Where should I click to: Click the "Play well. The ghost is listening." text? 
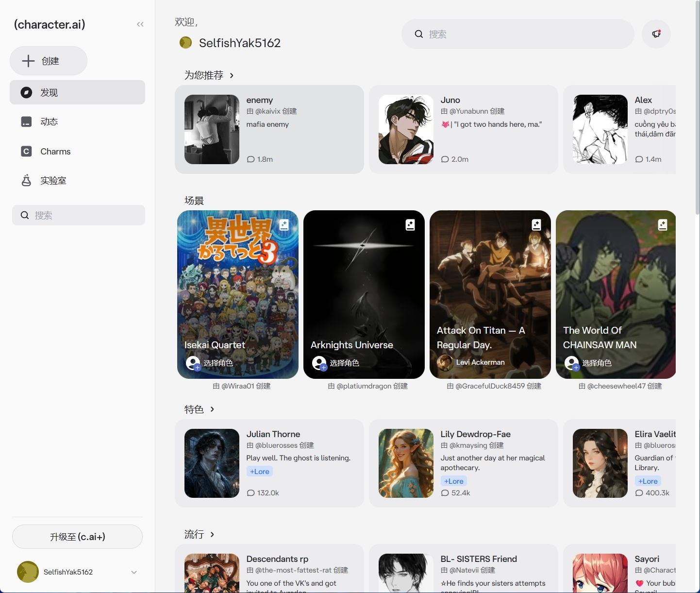[299, 458]
